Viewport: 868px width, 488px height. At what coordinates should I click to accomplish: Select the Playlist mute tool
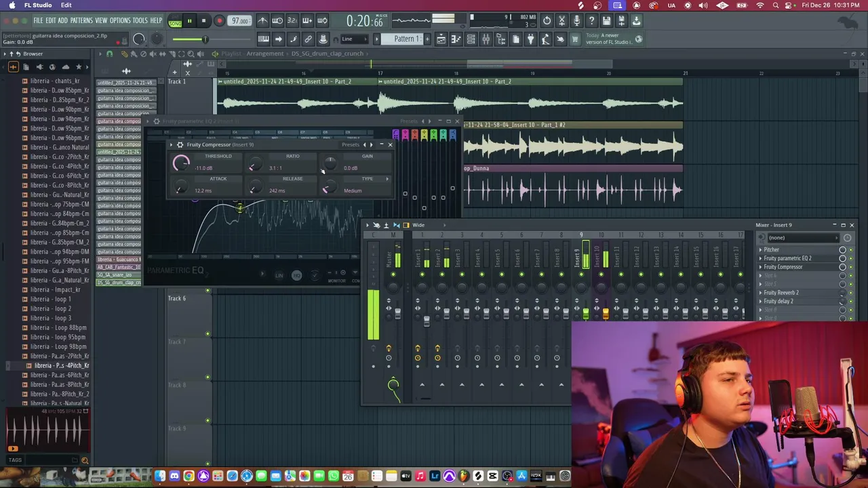pos(153,54)
